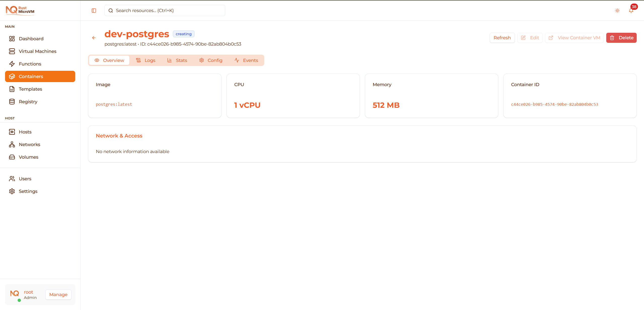
Task: Collapse the sidebar panel
Action: (x=94, y=10)
